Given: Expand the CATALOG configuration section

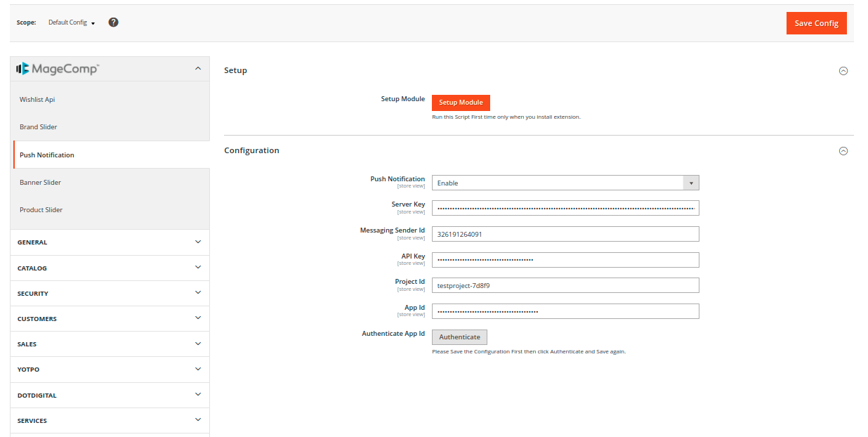Looking at the screenshot, I should click(110, 268).
